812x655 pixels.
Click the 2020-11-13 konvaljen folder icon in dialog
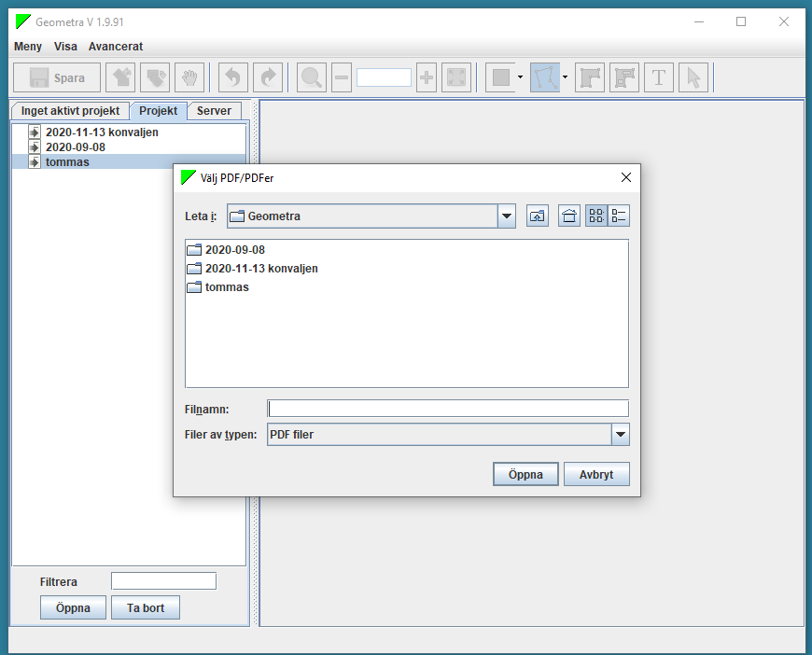[194, 269]
